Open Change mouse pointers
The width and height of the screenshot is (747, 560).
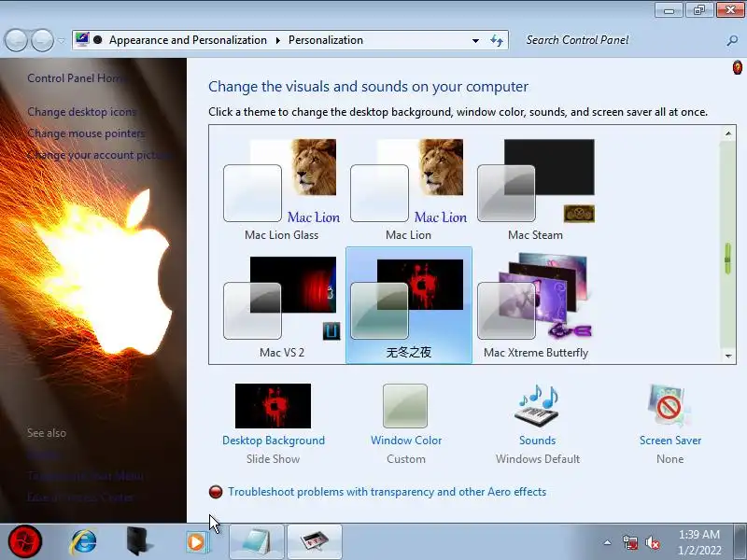pos(86,133)
